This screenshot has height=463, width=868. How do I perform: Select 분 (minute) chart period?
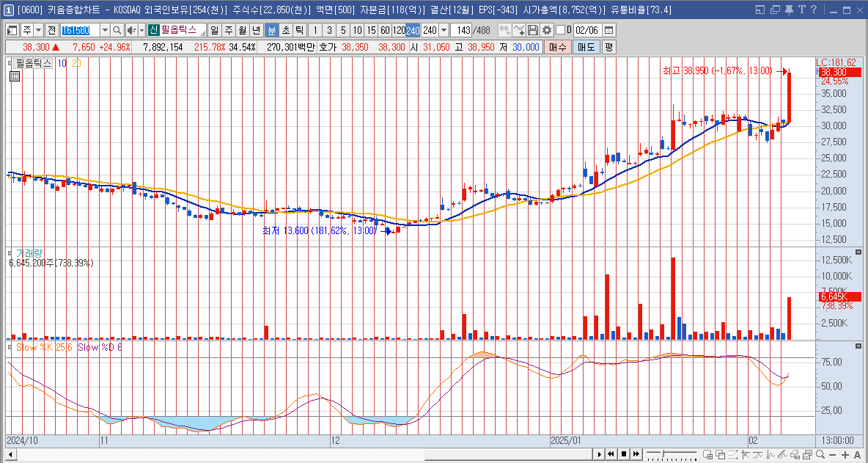point(272,30)
